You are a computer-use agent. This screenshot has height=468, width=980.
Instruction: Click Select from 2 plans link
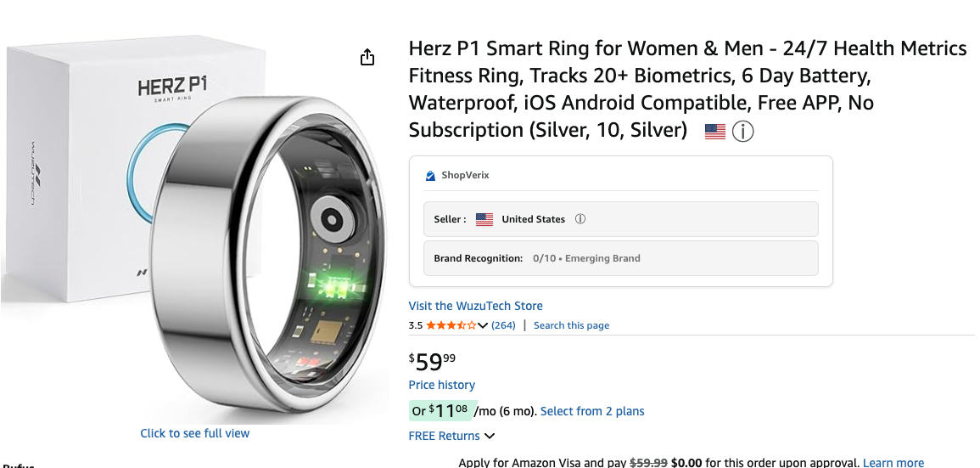pyautogui.click(x=592, y=411)
